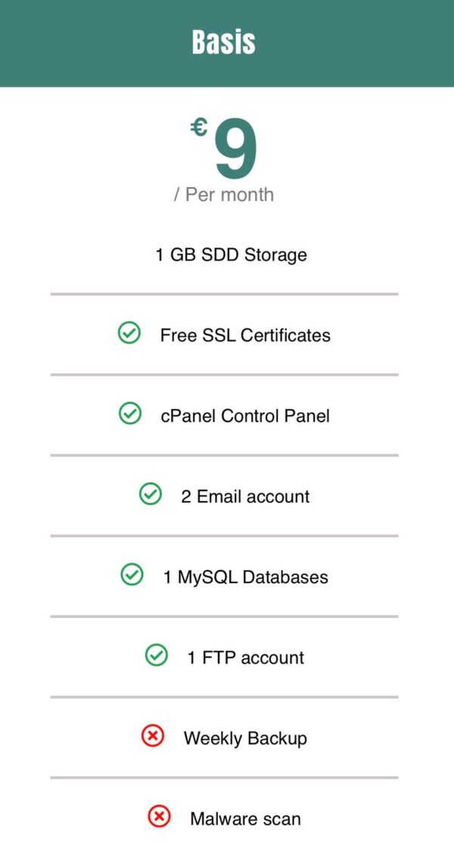The width and height of the screenshot is (454, 868).
Task: Click the green check next to 1 FTP account
Action: [x=157, y=655]
